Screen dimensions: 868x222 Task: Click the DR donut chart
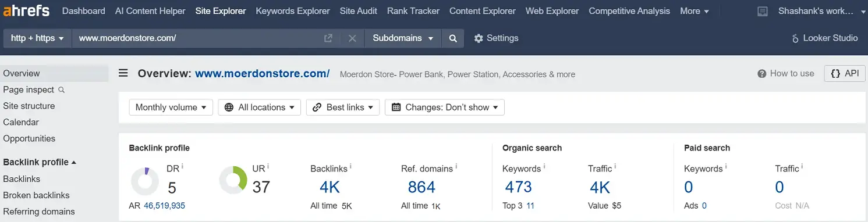[145, 181]
